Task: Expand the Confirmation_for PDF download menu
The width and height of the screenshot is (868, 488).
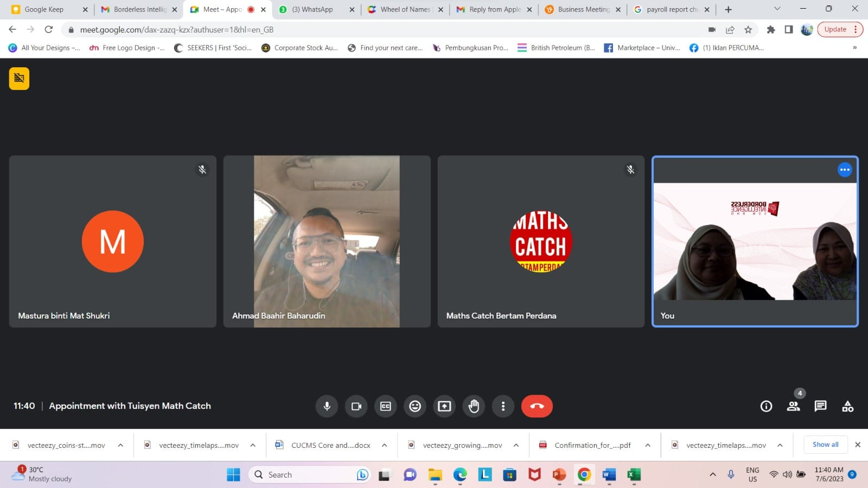Action: [648, 445]
